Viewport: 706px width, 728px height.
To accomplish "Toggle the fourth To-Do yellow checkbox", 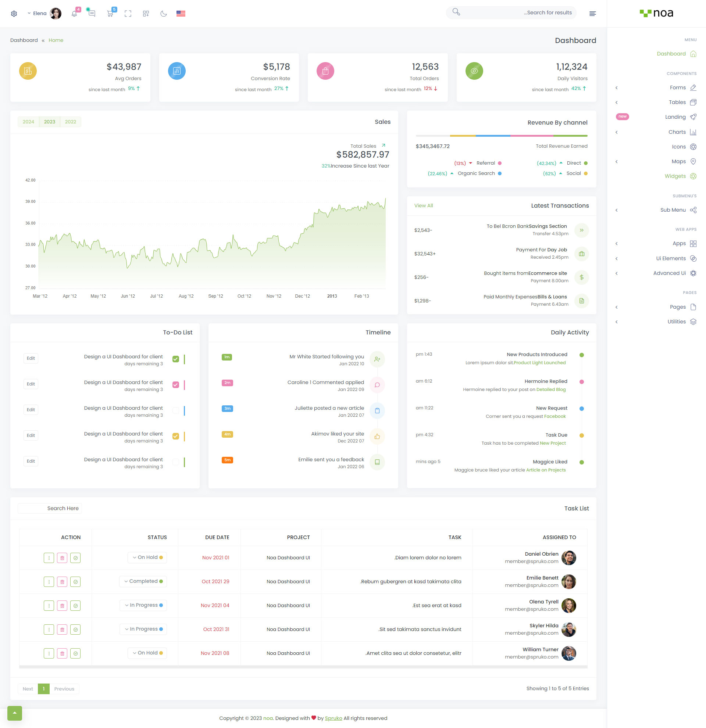I will (x=176, y=436).
